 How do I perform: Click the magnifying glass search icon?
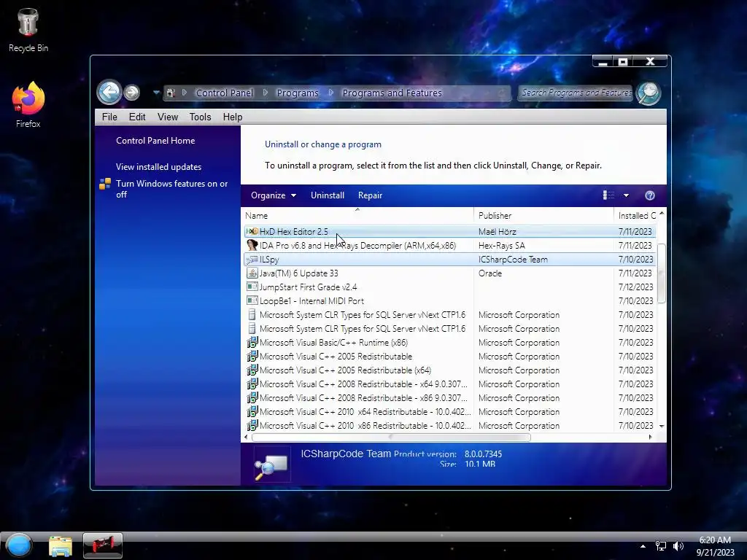pos(649,93)
